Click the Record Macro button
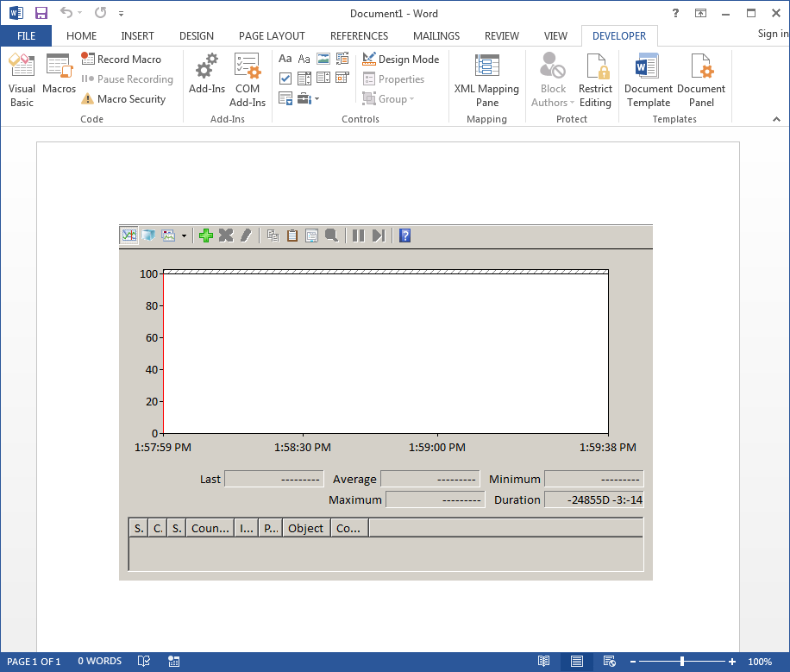The width and height of the screenshot is (790, 672). click(122, 60)
